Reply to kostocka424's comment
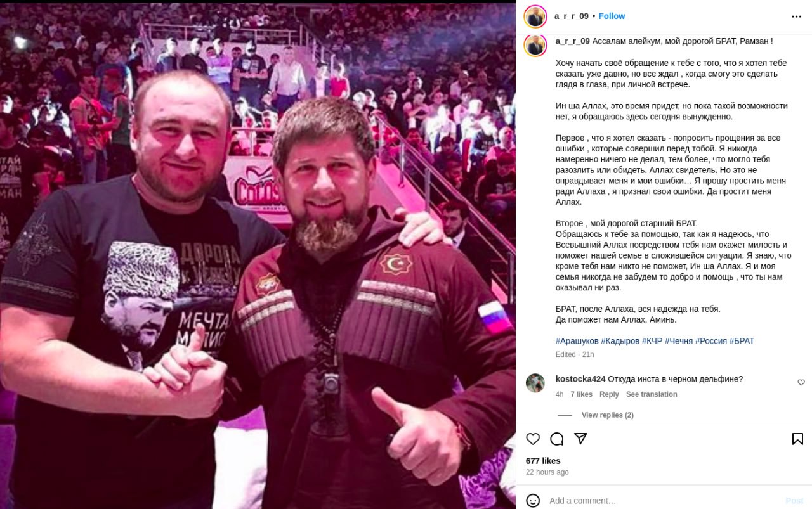 (609, 394)
